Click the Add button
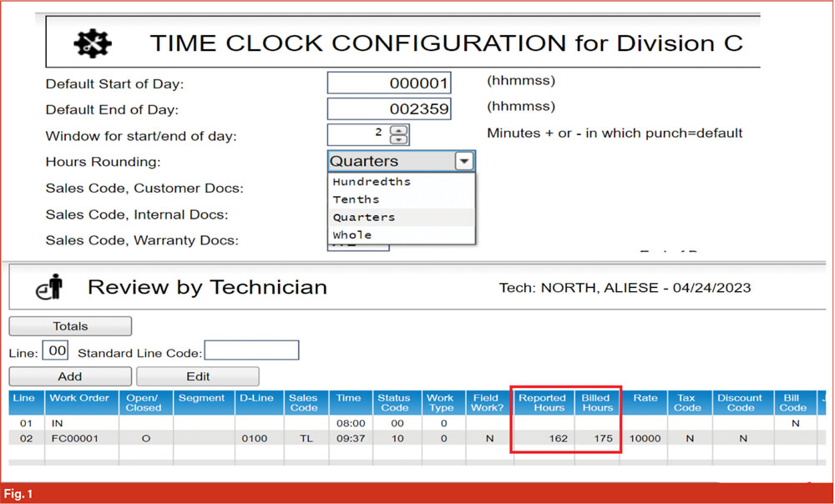This screenshot has width=835, height=504. click(70, 376)
